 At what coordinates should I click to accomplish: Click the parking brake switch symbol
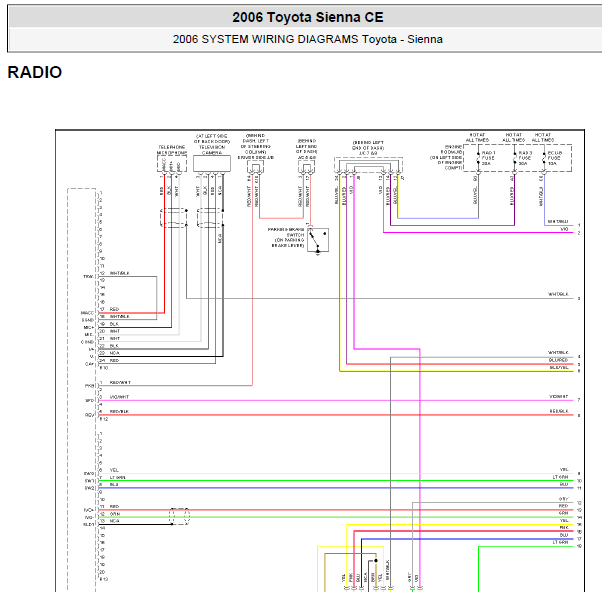click(318, 240)
